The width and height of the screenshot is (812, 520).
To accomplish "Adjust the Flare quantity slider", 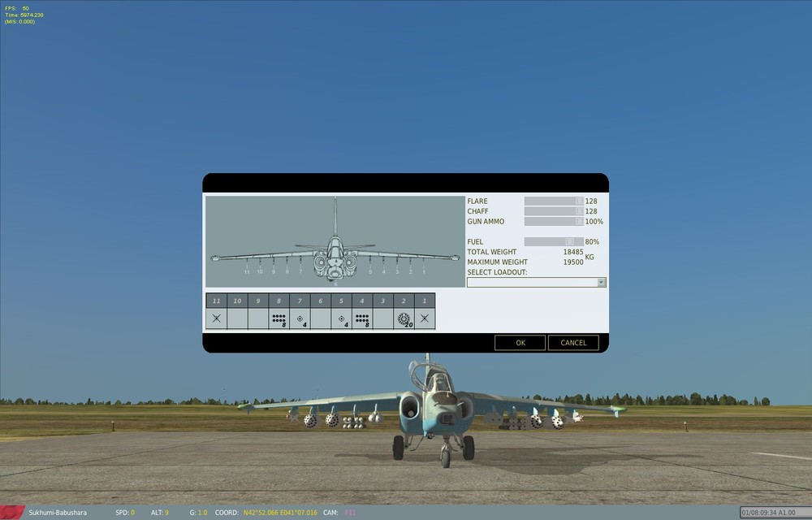I will pos(554,201).
